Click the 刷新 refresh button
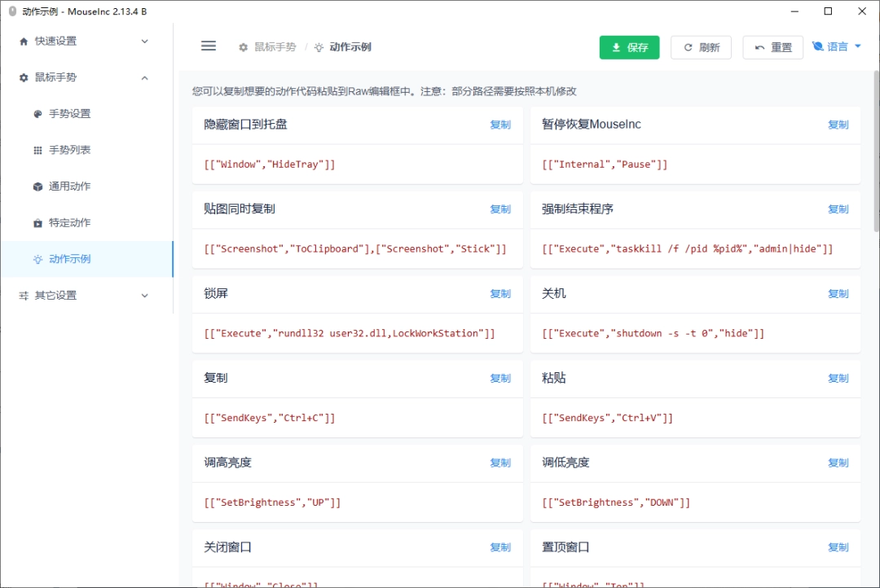The height and width of the screenshot is (588, 880). [701, 47]
